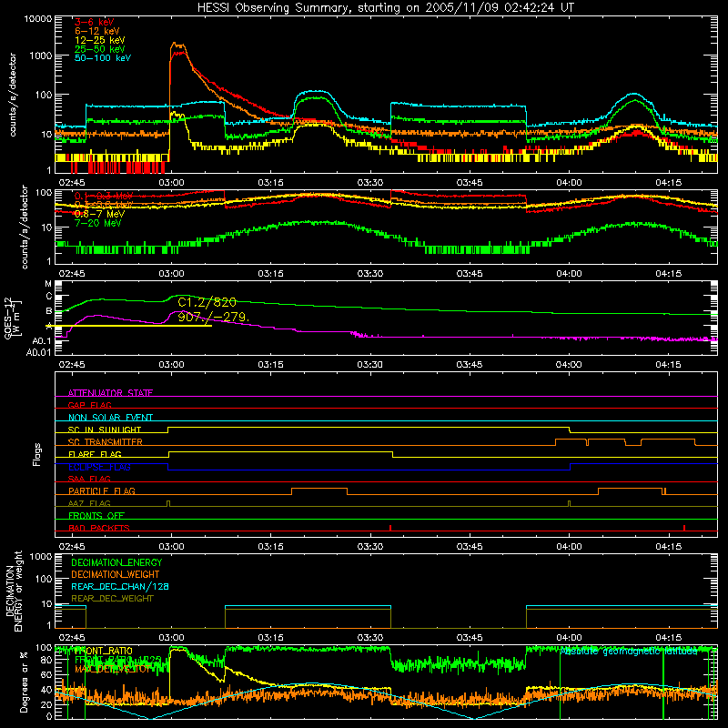Image resolution: width=728 pixels, height=728 pixels.
Task: Click the FRONT_RATIO legend label
Action: tap(104, 651)
